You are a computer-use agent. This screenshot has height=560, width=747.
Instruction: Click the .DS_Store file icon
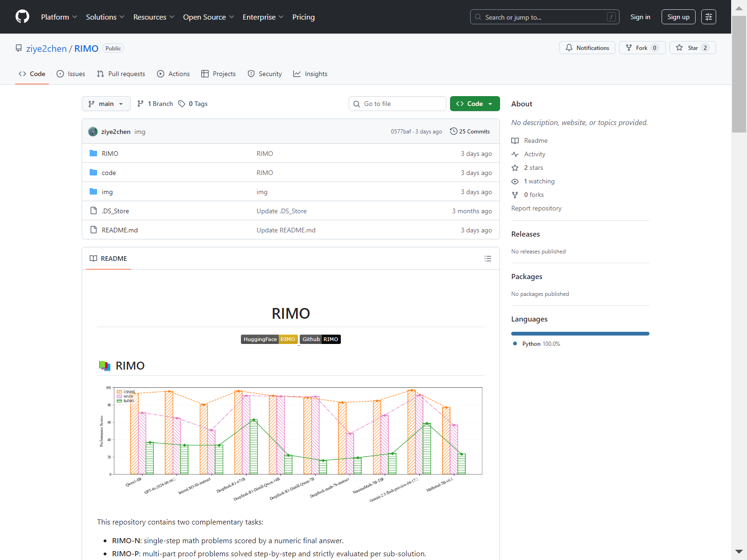(93, 211)
